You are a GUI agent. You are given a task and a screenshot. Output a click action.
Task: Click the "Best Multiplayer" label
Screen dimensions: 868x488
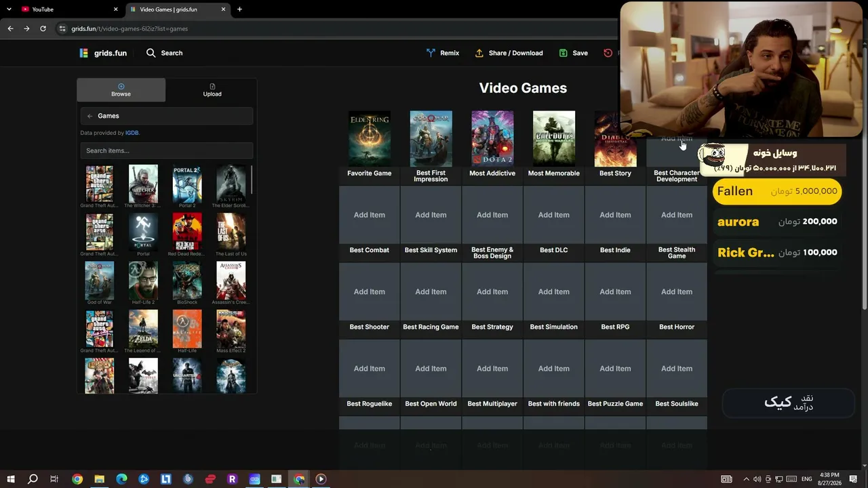(492, 404)
